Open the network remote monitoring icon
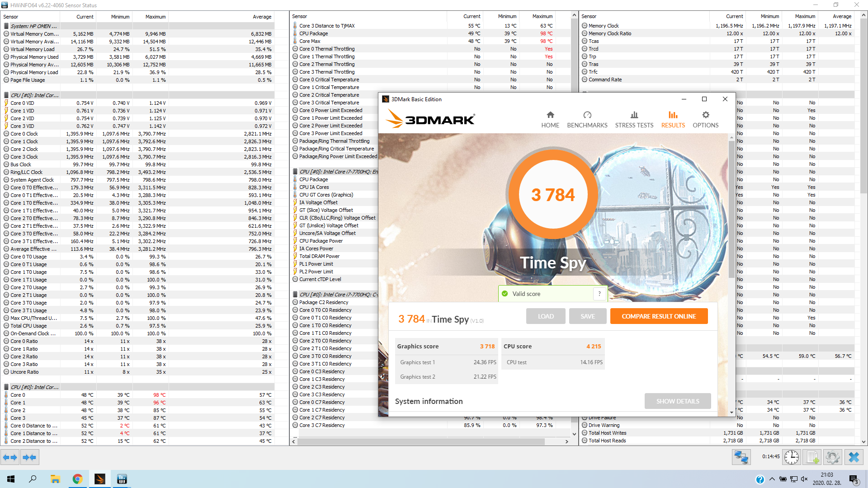868x488 pixels. click(741, 457)
